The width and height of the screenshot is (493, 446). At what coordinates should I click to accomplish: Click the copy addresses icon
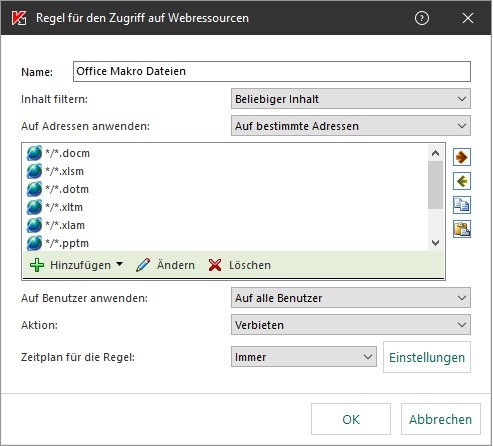[462, 205]
